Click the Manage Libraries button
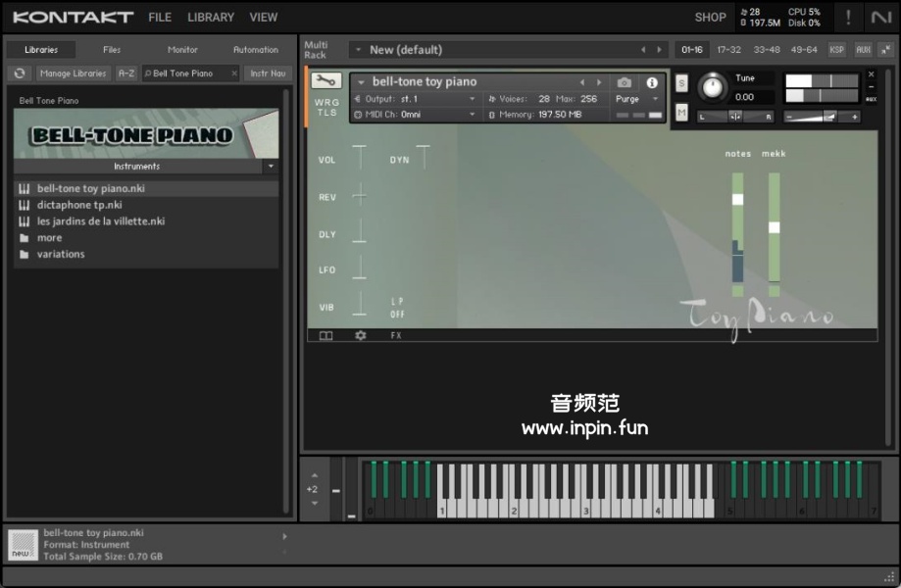 (74, 73)
